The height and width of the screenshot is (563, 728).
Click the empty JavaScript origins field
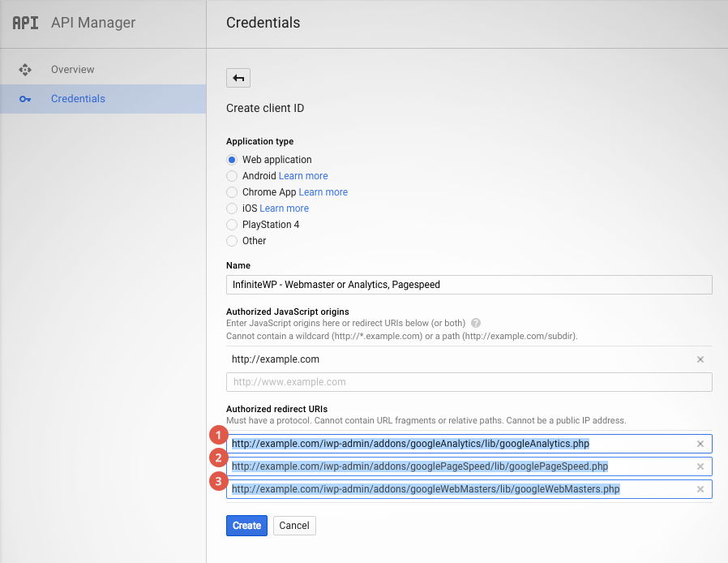(x=469, y=382)
